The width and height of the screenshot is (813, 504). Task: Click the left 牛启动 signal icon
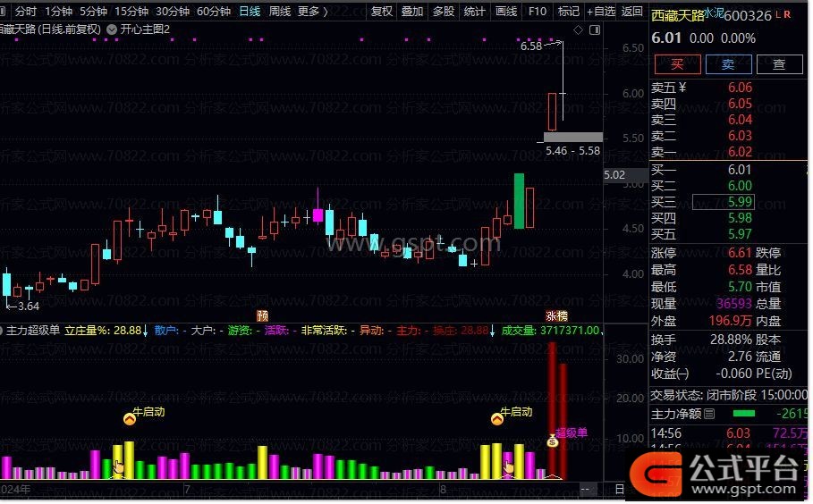[130, 418]
